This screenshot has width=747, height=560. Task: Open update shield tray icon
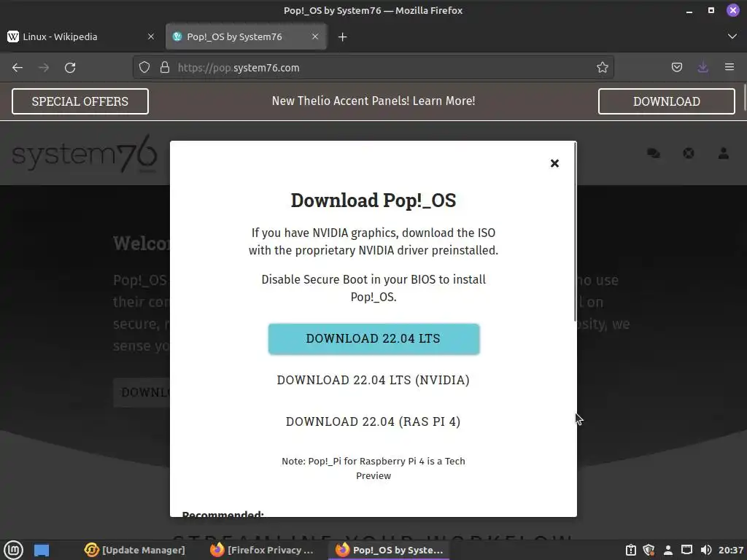(649, 550)
